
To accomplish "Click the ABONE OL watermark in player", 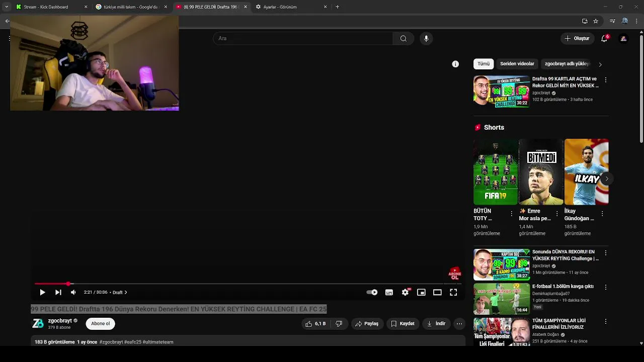I will click(455, 274).
